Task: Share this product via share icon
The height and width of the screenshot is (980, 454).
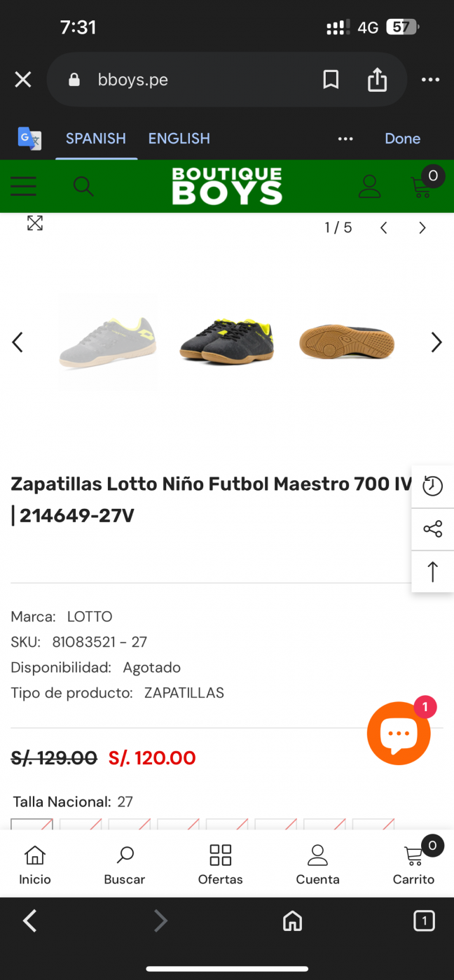Action: click(432, 529)
